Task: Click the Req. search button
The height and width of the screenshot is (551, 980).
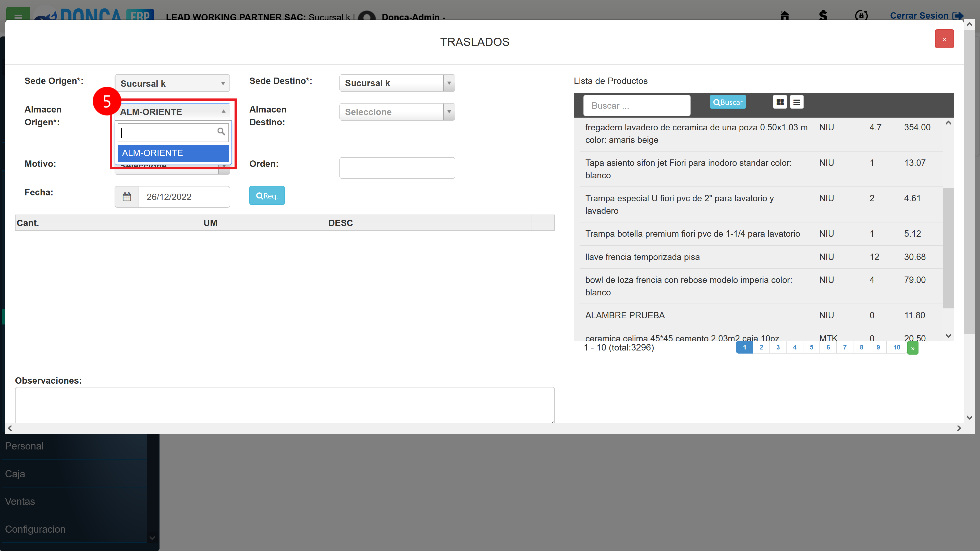Action: (x=267, y=195)
